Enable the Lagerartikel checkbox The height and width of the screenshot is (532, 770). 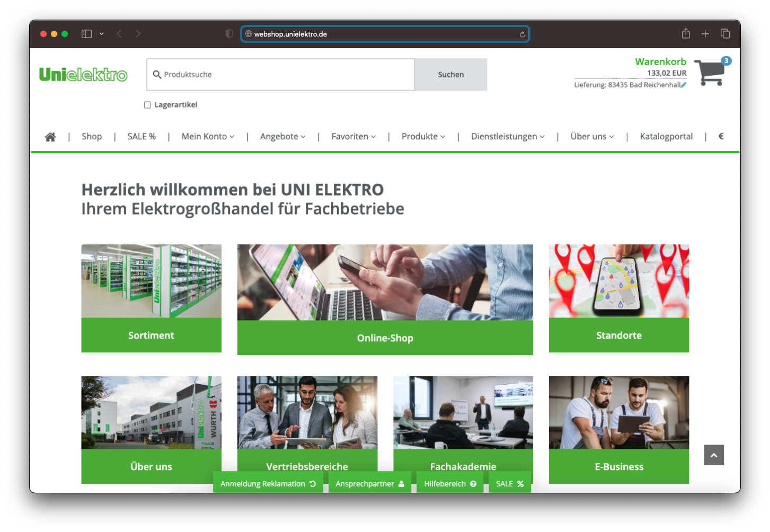click(147, 104)
